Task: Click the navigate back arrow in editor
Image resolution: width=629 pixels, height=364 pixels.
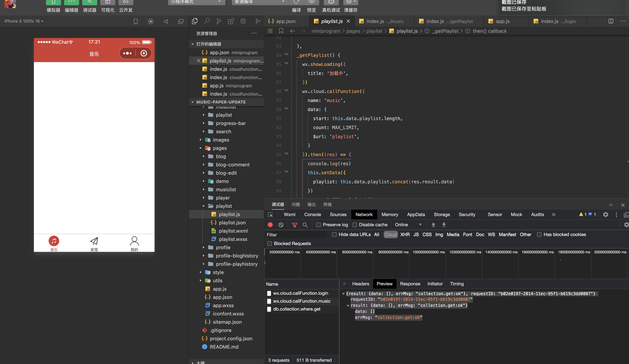Action: (292, 31)
